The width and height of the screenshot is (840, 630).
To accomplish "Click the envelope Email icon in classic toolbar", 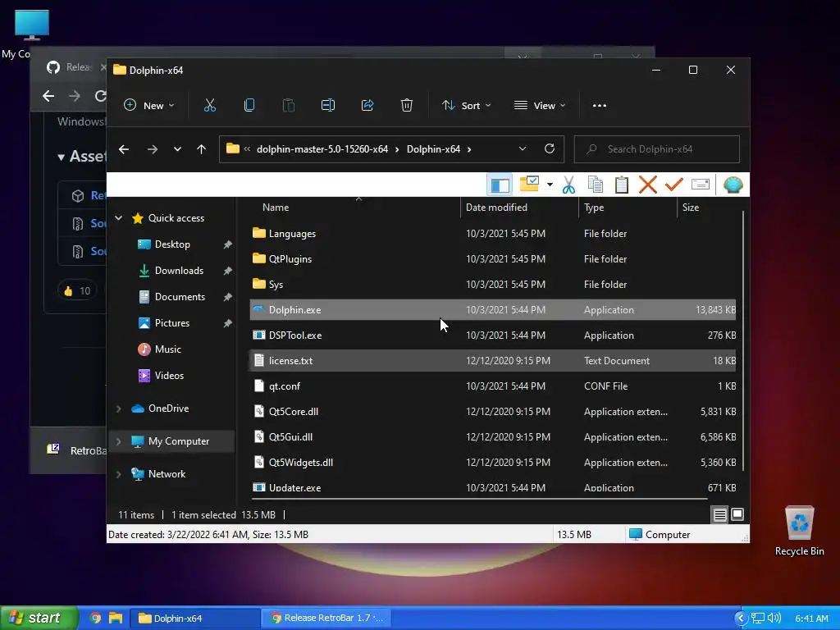I will [x=701, y=185].
